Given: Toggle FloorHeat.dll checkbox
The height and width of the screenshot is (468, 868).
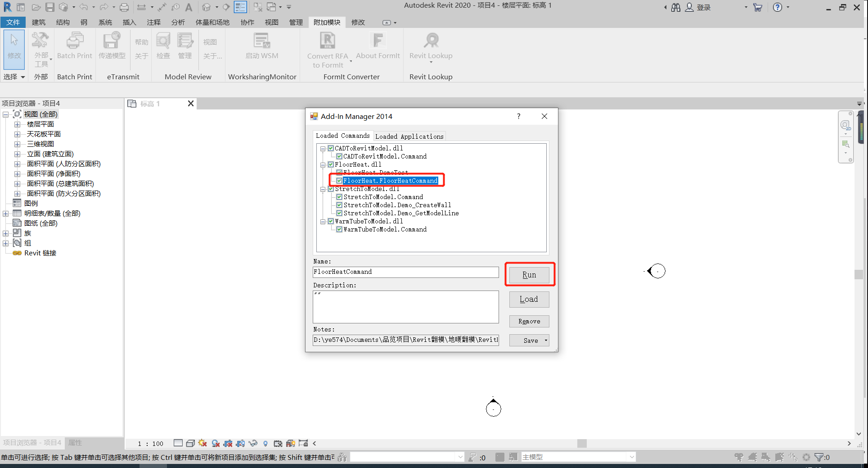Looking at the screenshot, I should [x=331, y=164].
